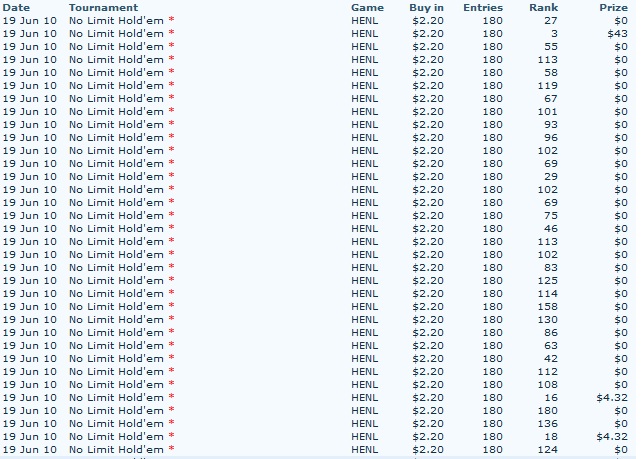The width and height of the screenshot is (643, 459).
Task: Click $2.20 buy-in in the rank 55 row
Action: 428,47
